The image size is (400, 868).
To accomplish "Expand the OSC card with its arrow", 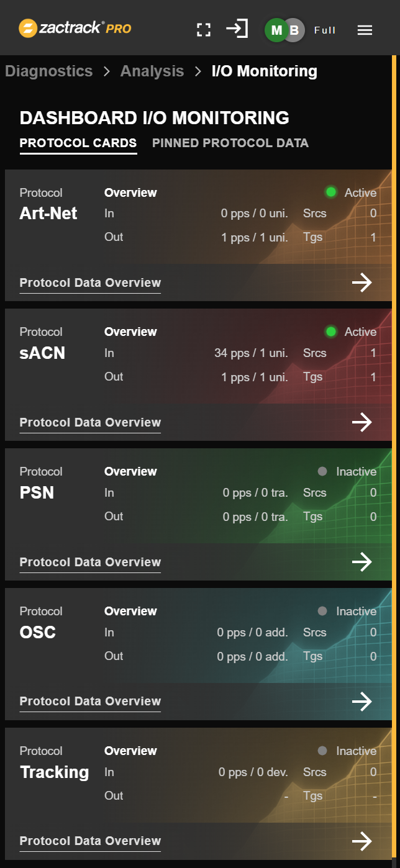I will coord(362,701).
